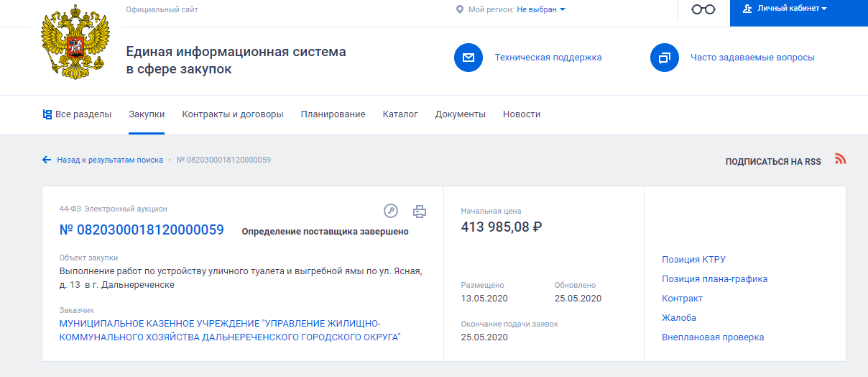
Task: Click the 44-ФЗ Электронный аукцион label
Action: 113,209
